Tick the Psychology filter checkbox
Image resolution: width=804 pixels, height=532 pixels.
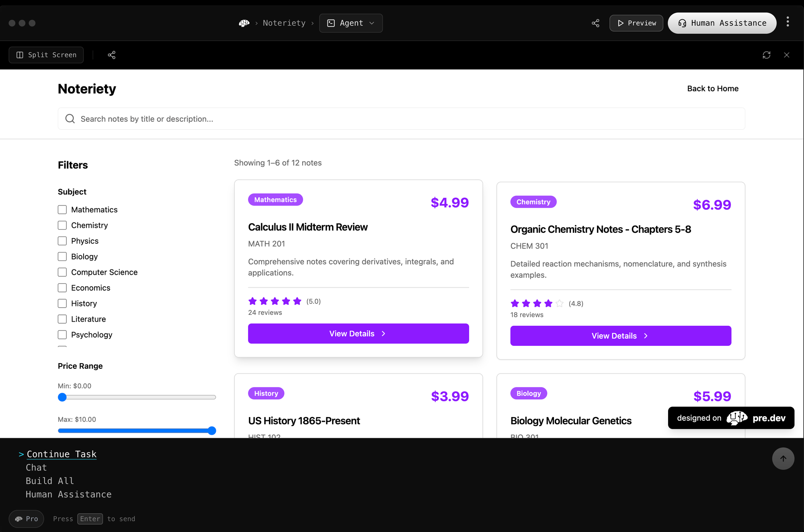62,335
